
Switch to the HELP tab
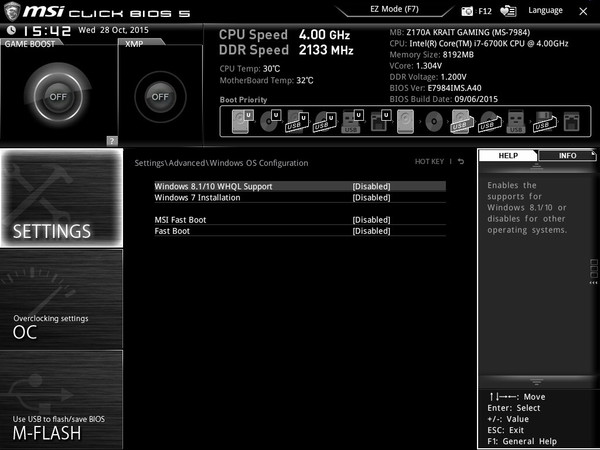point(508,155)
